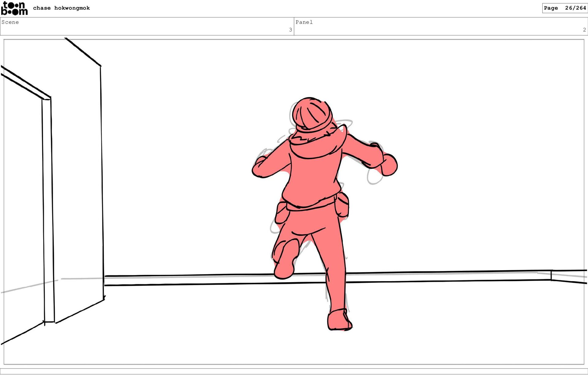Click the large wall panel beside the doorway

(78, 184)
